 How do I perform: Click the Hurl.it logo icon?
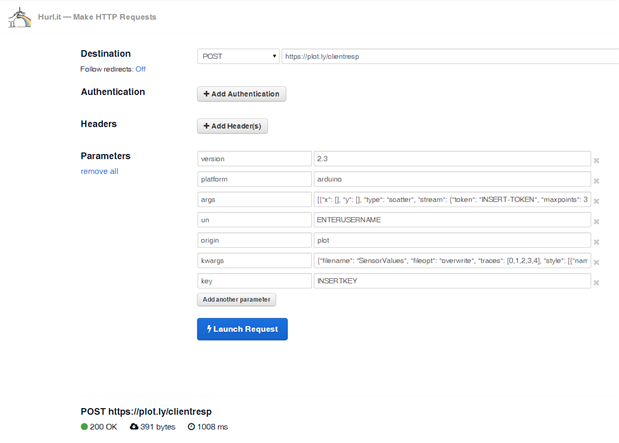16,17
